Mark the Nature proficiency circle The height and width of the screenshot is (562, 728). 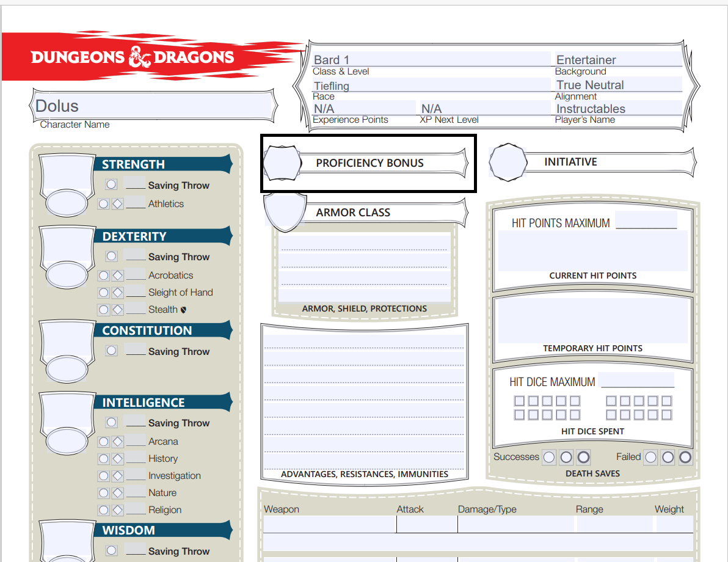[x=104, y=493]
